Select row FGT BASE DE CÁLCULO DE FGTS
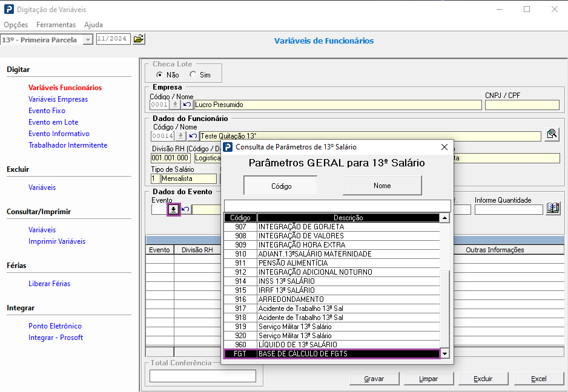Image resolution: width=568 pixels, height=392 pixels. [332, 354]
